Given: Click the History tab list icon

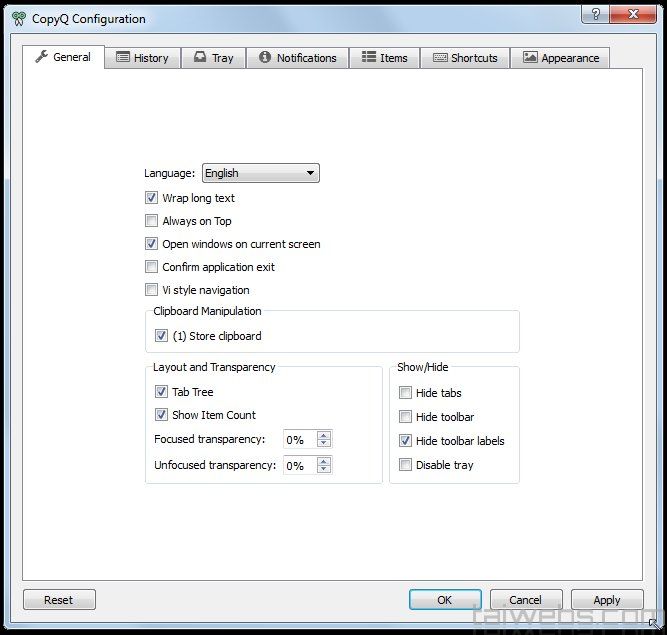Looking at the screenshot, I should [124, 58].
